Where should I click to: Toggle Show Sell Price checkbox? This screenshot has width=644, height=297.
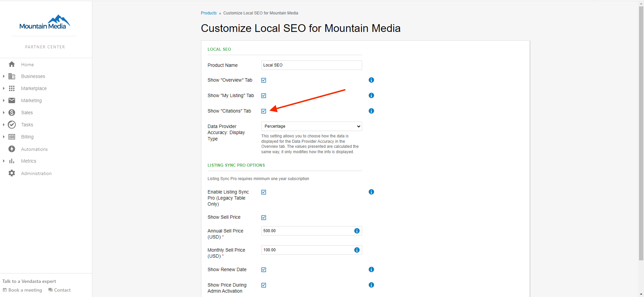click(264, 218)
